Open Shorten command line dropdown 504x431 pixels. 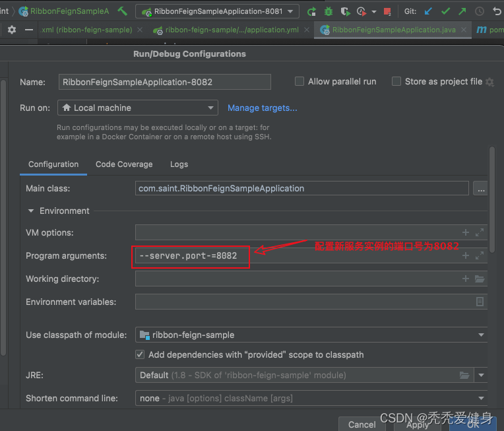tap(311, 398)
